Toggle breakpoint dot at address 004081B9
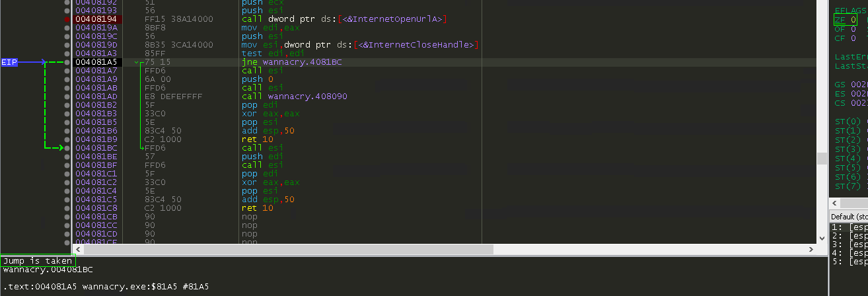Viewport: 868px width, 296px height. click(67, 139)
